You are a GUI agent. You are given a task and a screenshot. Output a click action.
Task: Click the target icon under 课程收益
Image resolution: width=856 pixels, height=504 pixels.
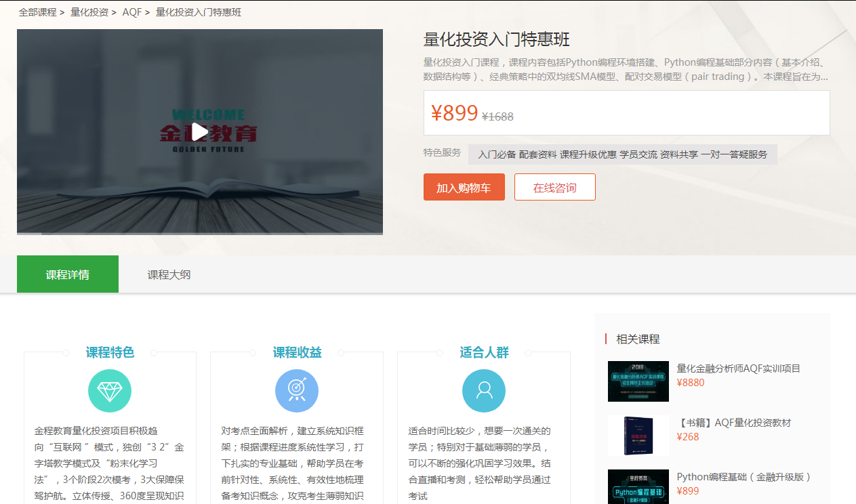coord(297,391)
